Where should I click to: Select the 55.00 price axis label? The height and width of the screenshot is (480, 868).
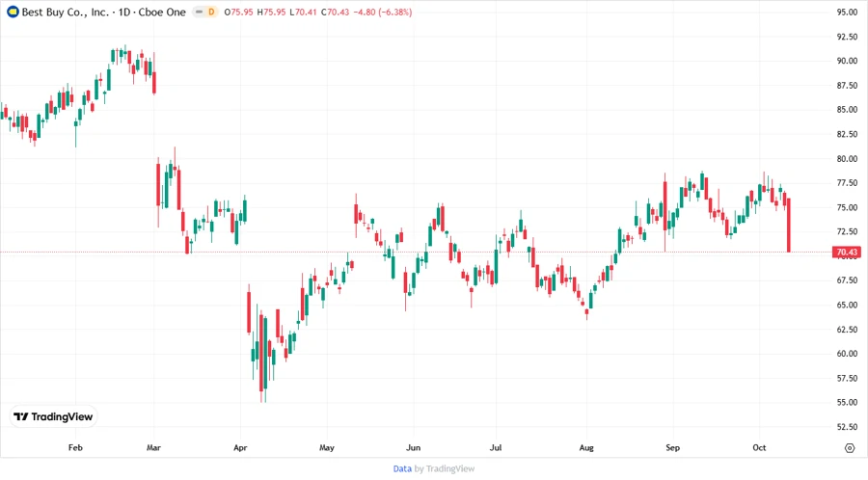coord(847,403)
